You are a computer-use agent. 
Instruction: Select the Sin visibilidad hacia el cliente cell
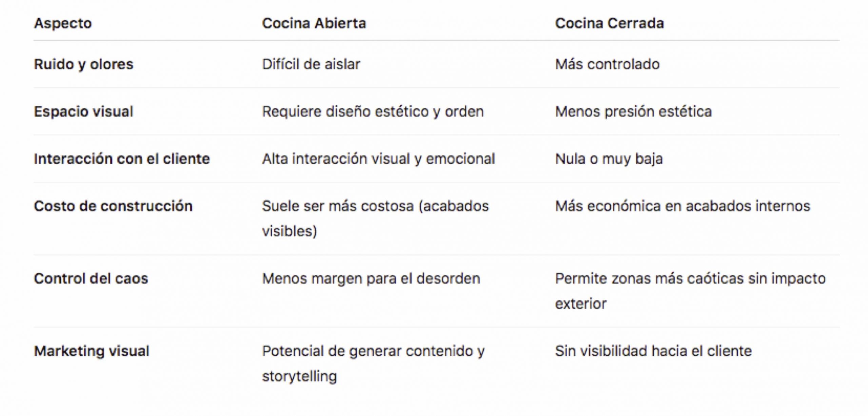point(653,351)
